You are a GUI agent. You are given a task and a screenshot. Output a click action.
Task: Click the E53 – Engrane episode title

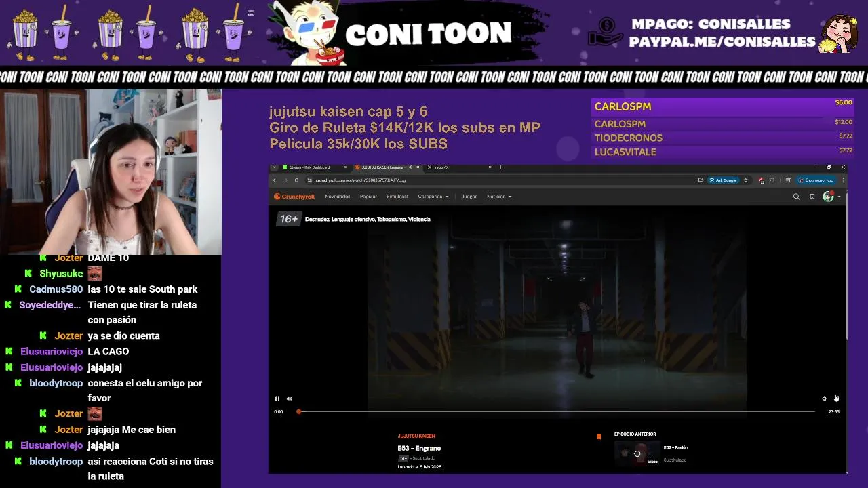point(419,448)
